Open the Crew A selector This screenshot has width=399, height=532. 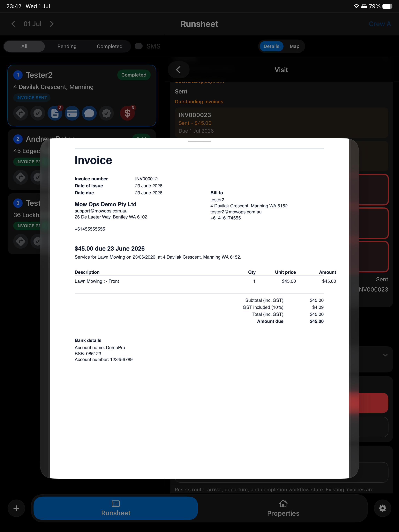coord(380,24)
